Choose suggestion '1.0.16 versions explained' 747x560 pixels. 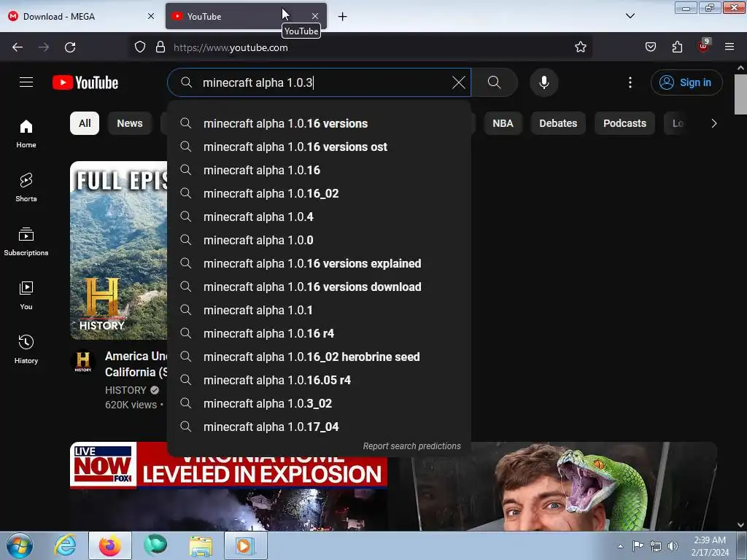pos(320,263)
